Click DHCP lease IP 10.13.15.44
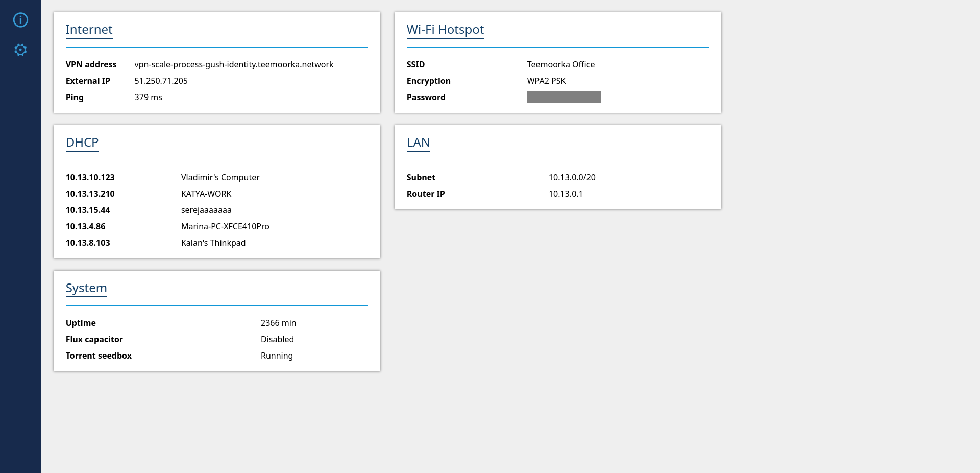 (88, 210)
